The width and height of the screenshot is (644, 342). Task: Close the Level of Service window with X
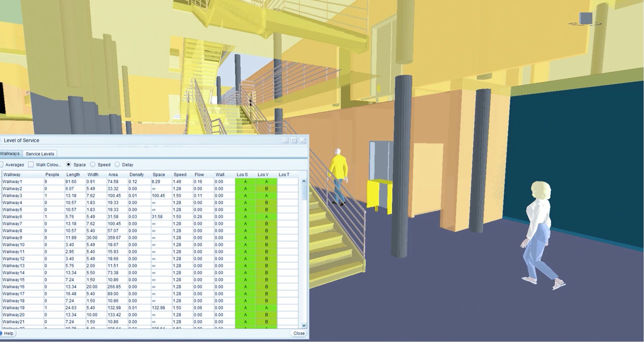pos(303,140)
